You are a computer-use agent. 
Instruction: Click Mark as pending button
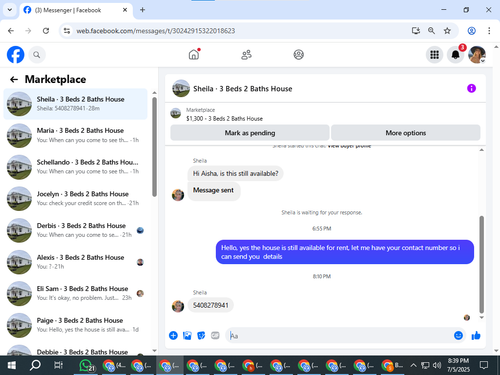click(250, 133)
